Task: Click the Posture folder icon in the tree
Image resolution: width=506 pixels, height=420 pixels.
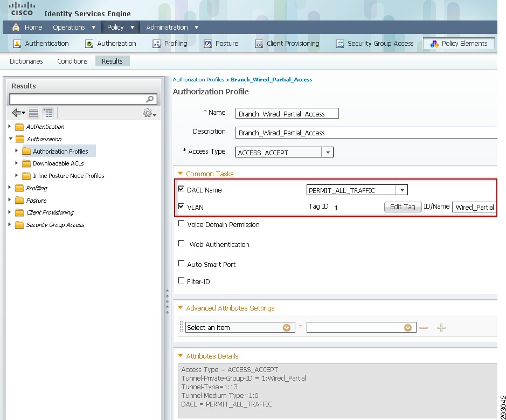Action: click(19, 201)
